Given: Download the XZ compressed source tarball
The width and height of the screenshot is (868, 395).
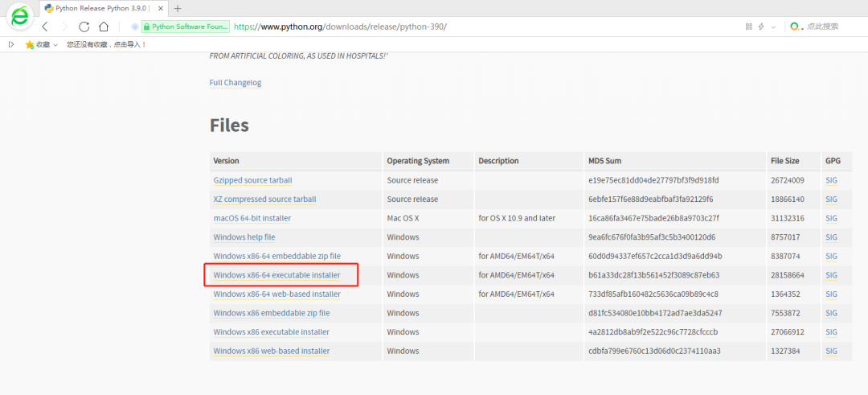Looking at the screenshot, I should pyautogui.click(x=264, y=200).
